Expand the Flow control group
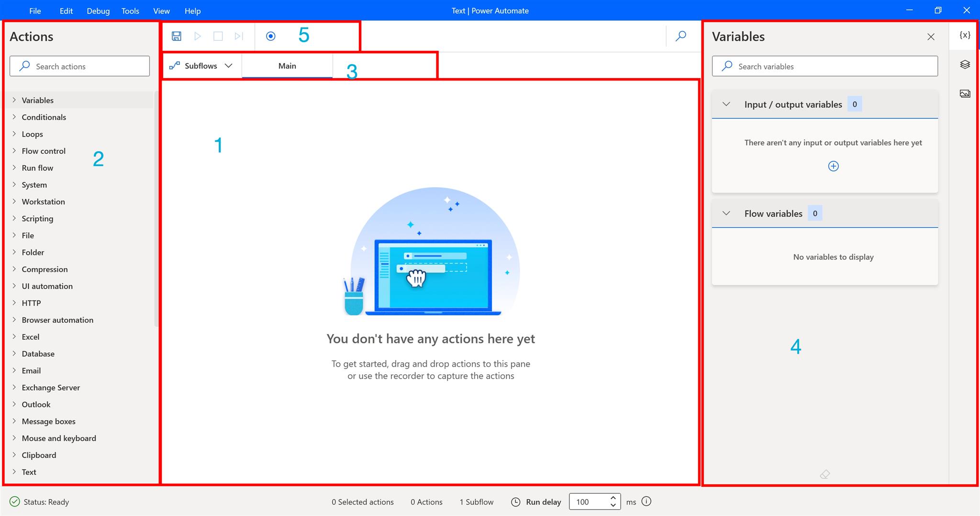The width and height of the screenshot is (980, 516). 14,151
